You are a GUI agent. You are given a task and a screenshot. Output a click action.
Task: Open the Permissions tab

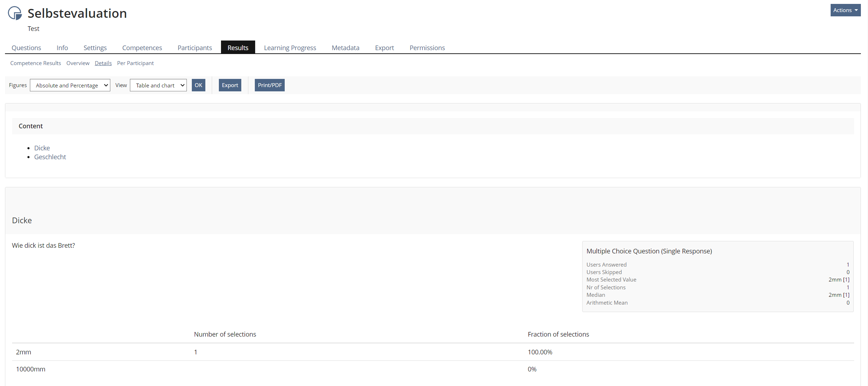tap(427, 48)
